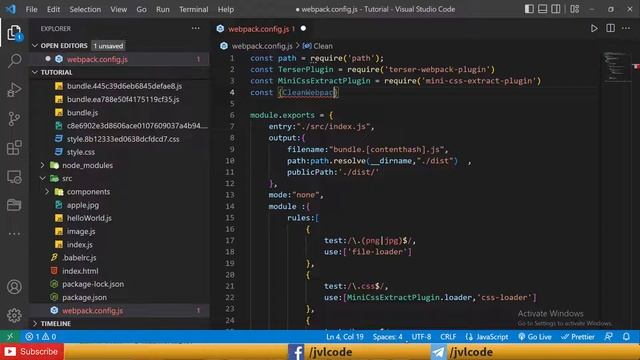Start Go Live server
The image size is (640, 360).
tap(535, 337)
